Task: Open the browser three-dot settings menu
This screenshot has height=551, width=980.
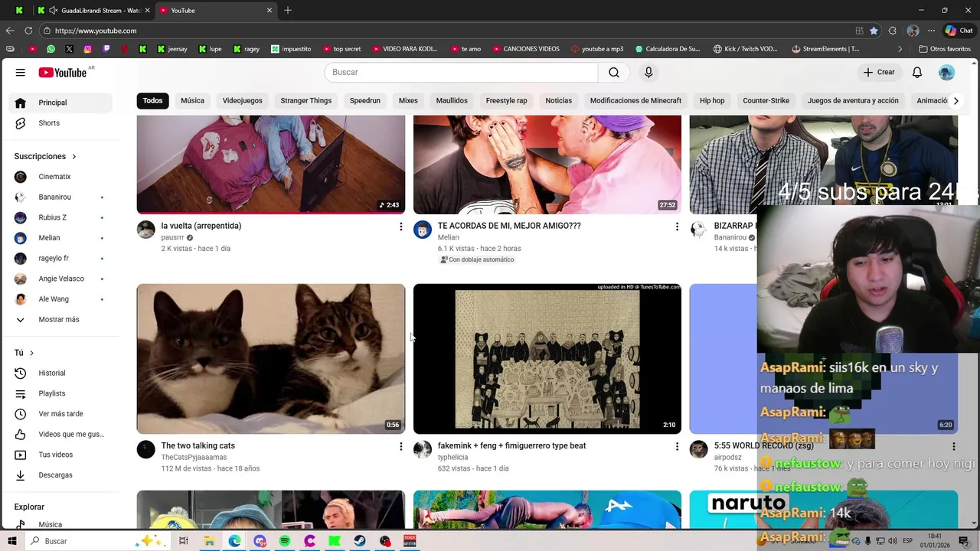Action: point(931,31)
